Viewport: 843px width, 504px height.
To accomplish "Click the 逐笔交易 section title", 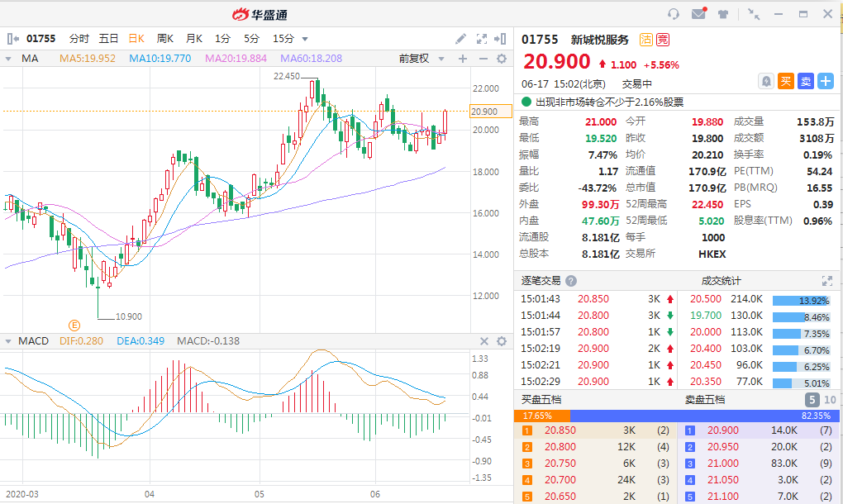I will pyautogui.click(x=541, y=281).
